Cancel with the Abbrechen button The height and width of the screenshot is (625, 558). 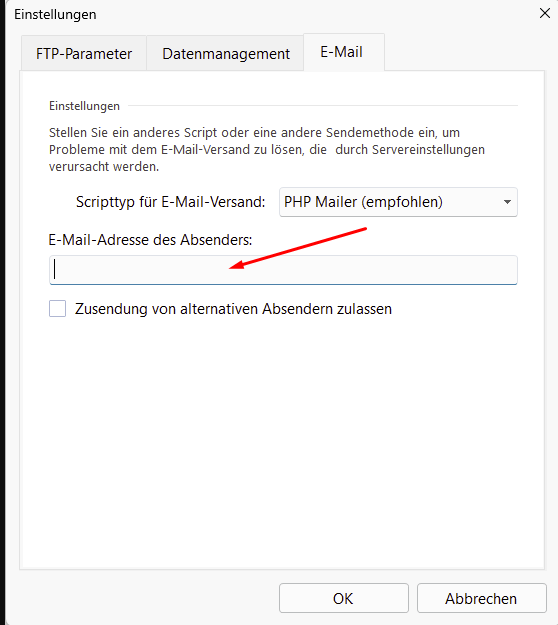tap(481, 598)
